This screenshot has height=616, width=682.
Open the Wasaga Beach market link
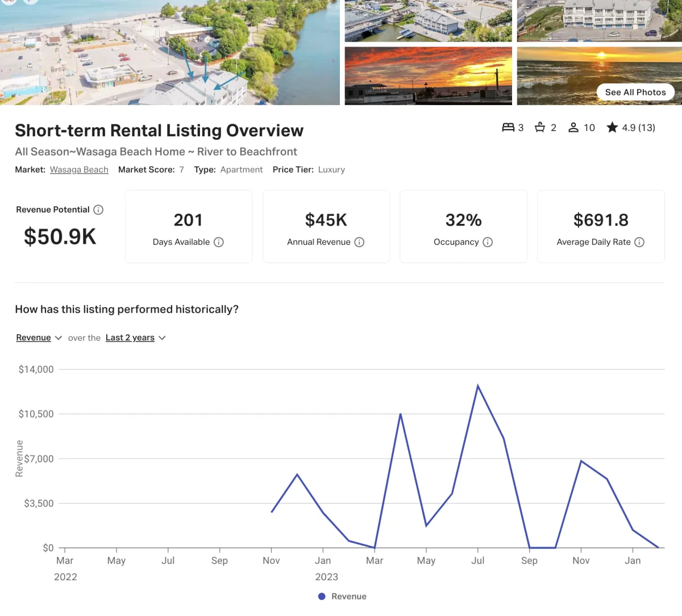pyautogui.click(x=79, y=169)
